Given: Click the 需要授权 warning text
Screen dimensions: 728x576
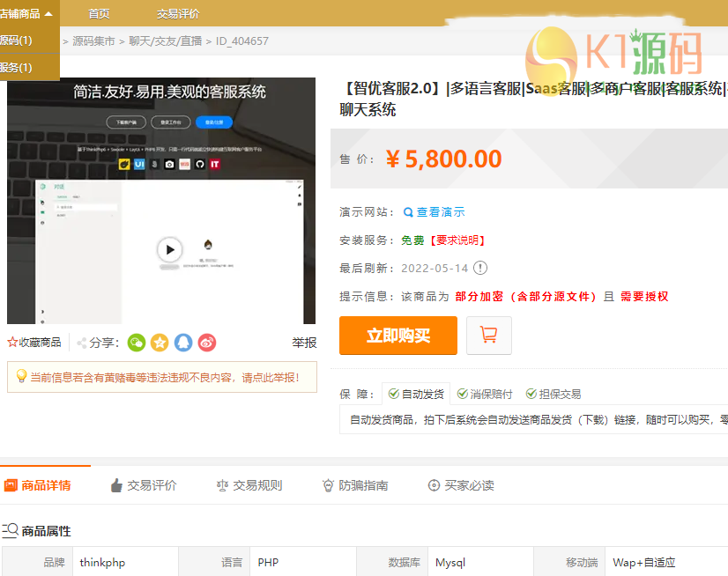Looking at the screenshot, I should [x=644, y=297].
